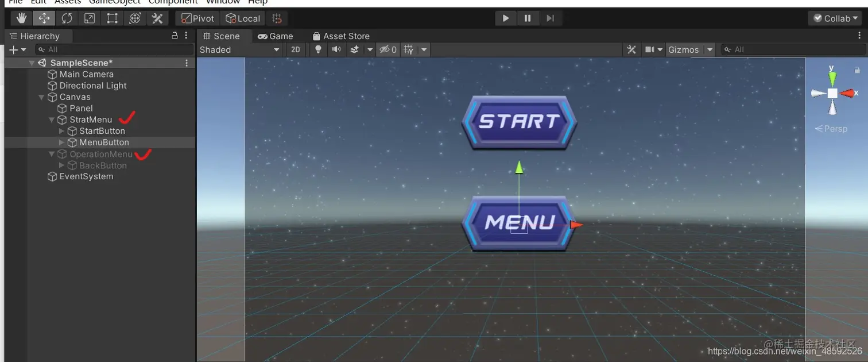Open custom editor tools in main toolbar
Image resolution: width=868 pixels, height=362 pixels.
click(157, 18)
